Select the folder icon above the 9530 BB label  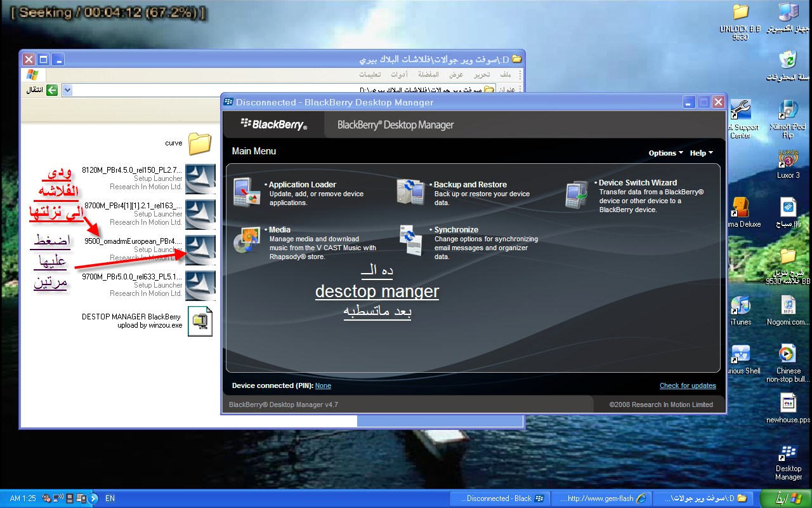(x=788, y=256)
